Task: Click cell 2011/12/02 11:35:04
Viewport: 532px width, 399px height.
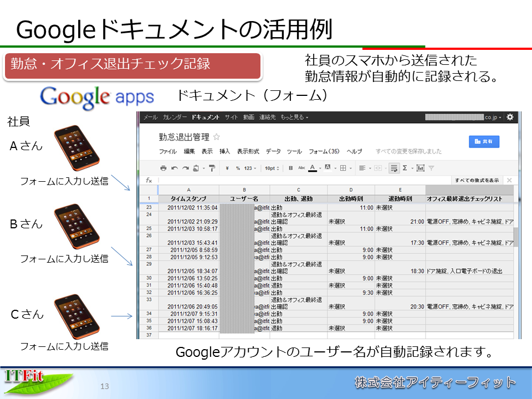Action: pos(188,207)
